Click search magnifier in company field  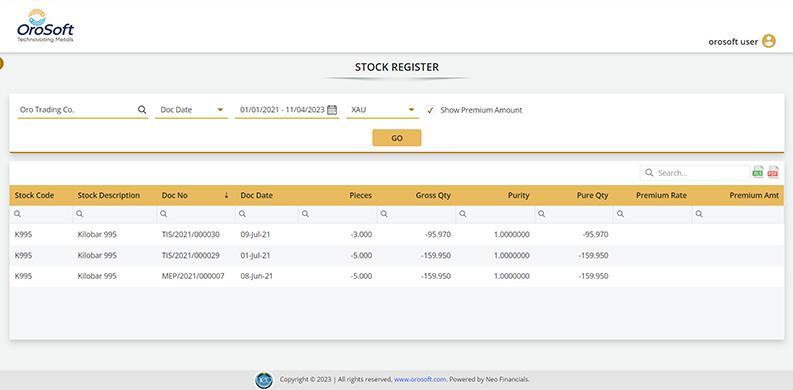[142, 109]
